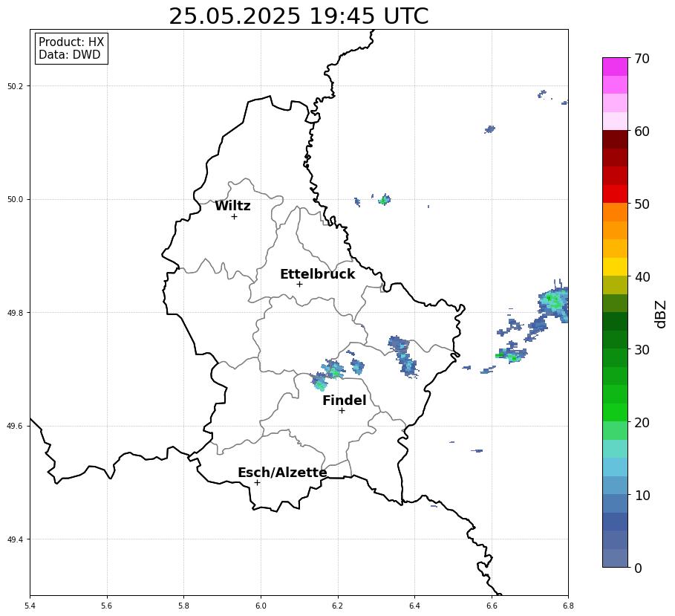Click the small green echo near 50.0 latitude
This screenshot has width=675, height=616.
click(385, 199)
